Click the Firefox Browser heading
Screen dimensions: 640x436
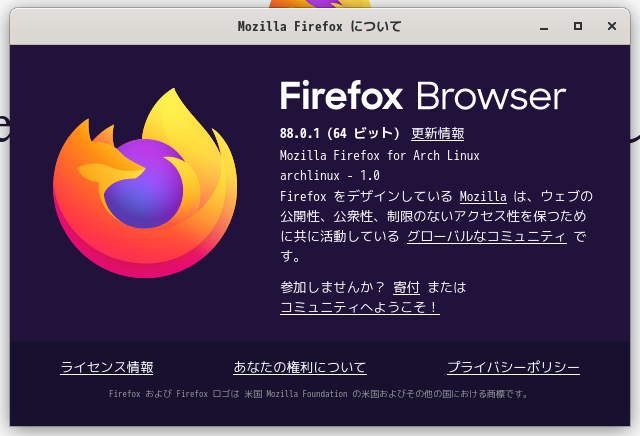(423, 96)
